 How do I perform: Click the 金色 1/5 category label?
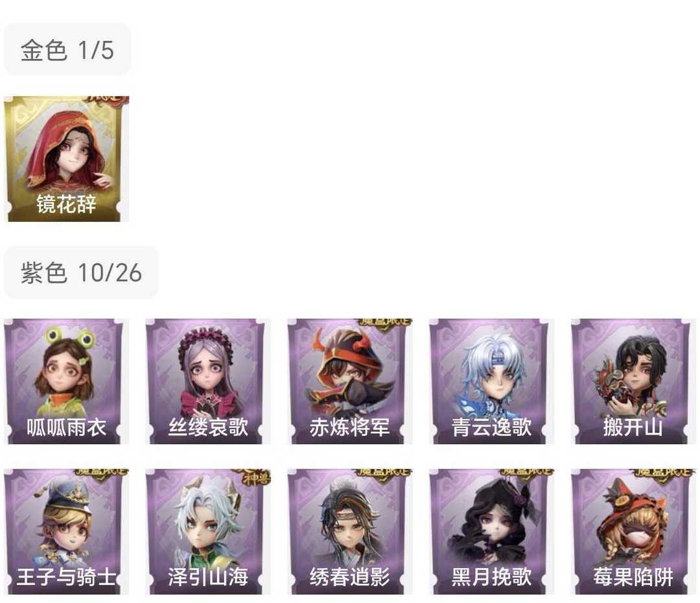(x=67, y=49)
